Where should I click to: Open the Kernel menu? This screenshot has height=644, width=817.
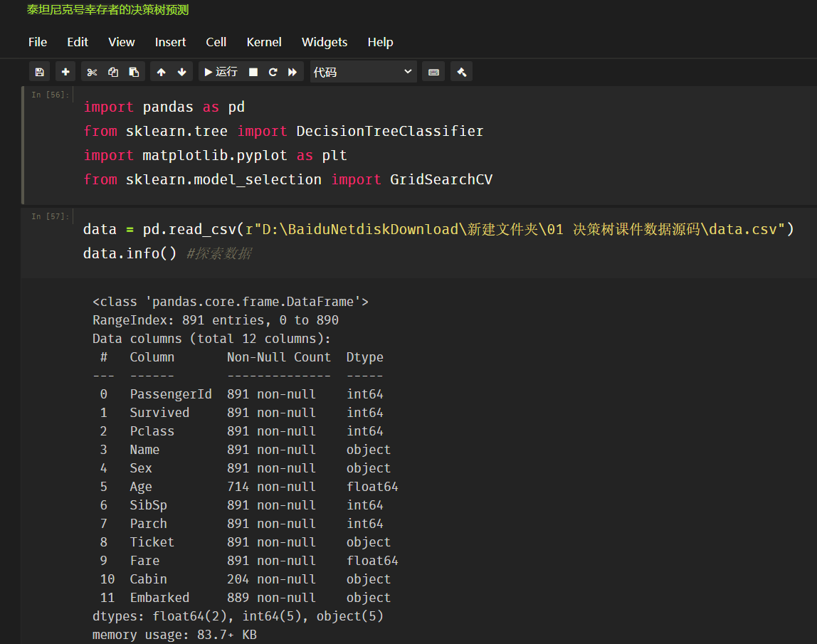pos(264,42)
